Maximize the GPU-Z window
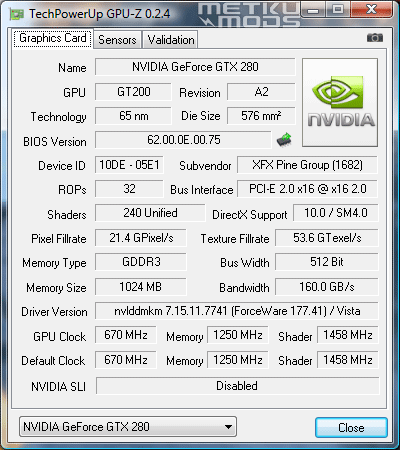The width and height of the screenshot is (400, 450). (x=338, y=10)
